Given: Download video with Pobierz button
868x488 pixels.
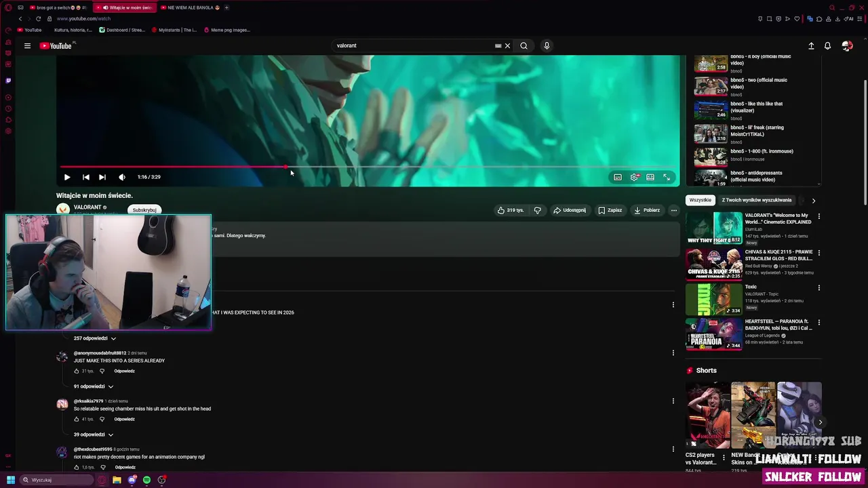Looking at the screenshot, I should coord(647,210).
